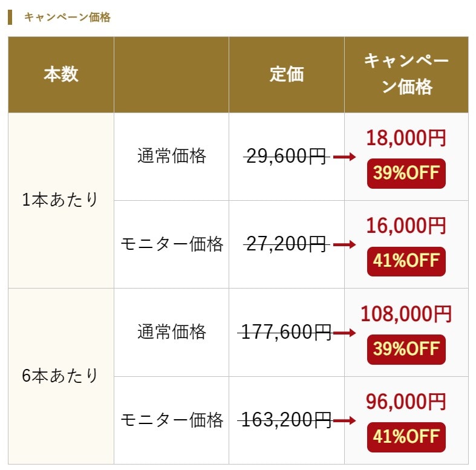476x470 pixels.
Task: Click the 96,000円 campaign price
Action: (406, 402)
